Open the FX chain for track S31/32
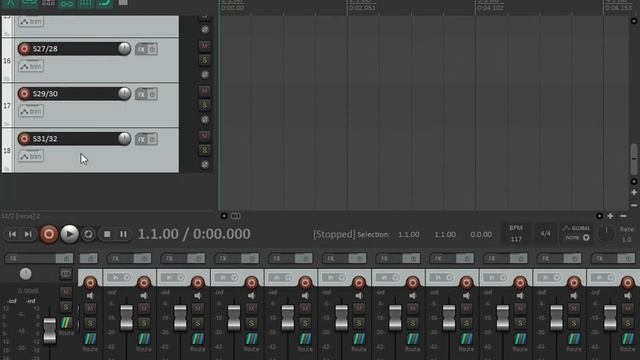This screenshot has width=640, height=360. [x=141, y=139]
